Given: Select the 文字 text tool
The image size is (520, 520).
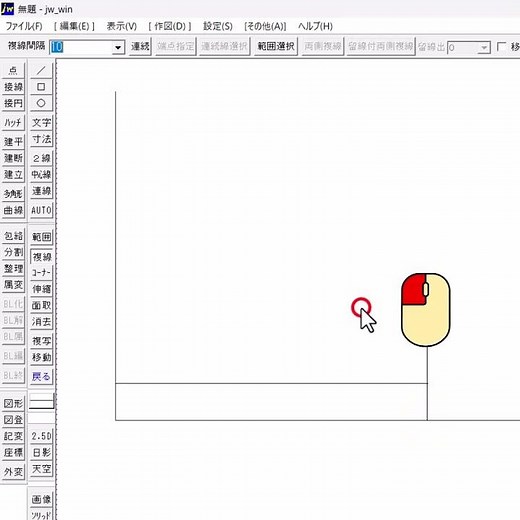Looking at the screenshot, I should click(41, 123).
